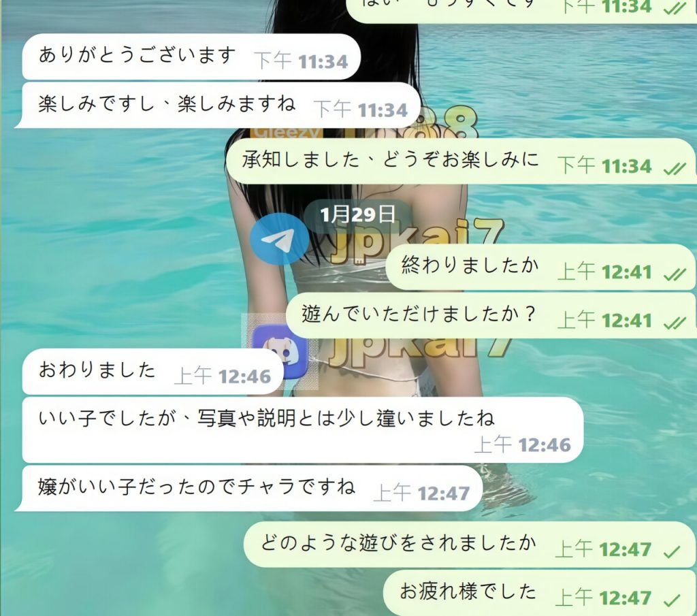
Task: Select the いい子でしたが long message bubble
Action: click(x=303, y=429)
